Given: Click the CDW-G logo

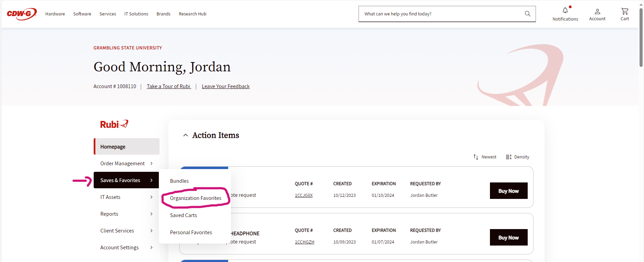Looking at the screenshot, I should [22, 14].
